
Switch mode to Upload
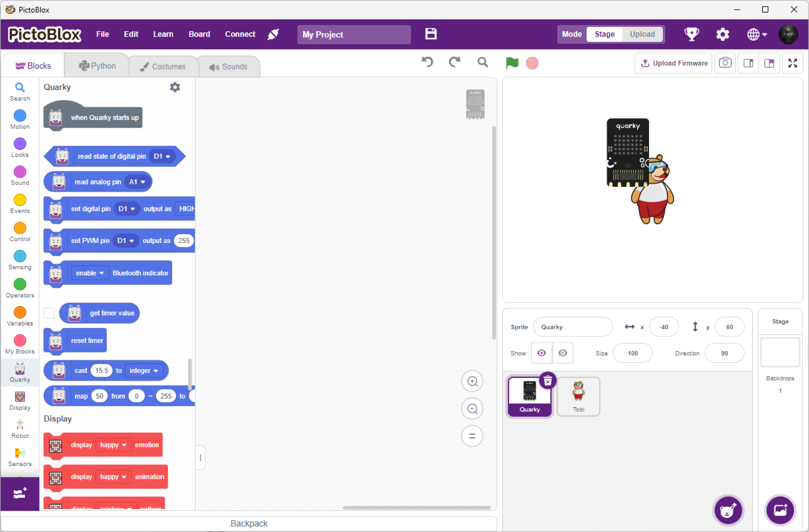click(x=642, y=34)
